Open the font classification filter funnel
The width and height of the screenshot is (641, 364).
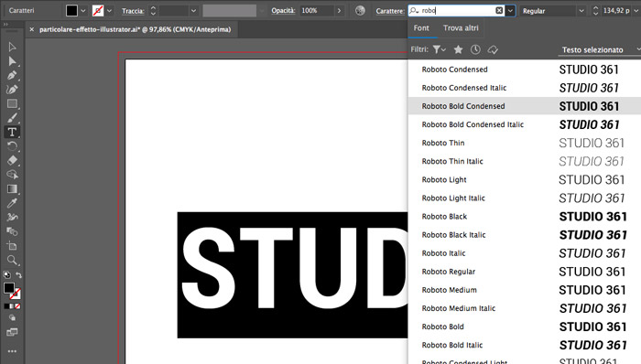[439, 49]
